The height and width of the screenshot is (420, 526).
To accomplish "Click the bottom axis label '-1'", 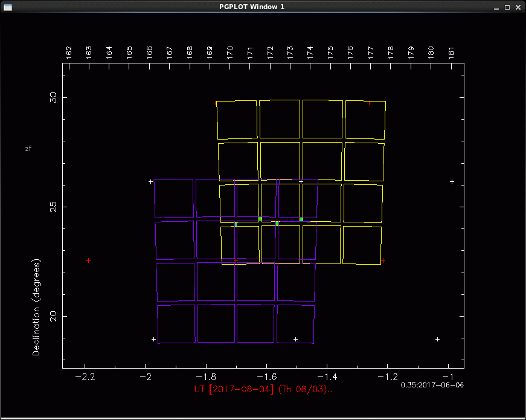I will [x=448, y=377].
